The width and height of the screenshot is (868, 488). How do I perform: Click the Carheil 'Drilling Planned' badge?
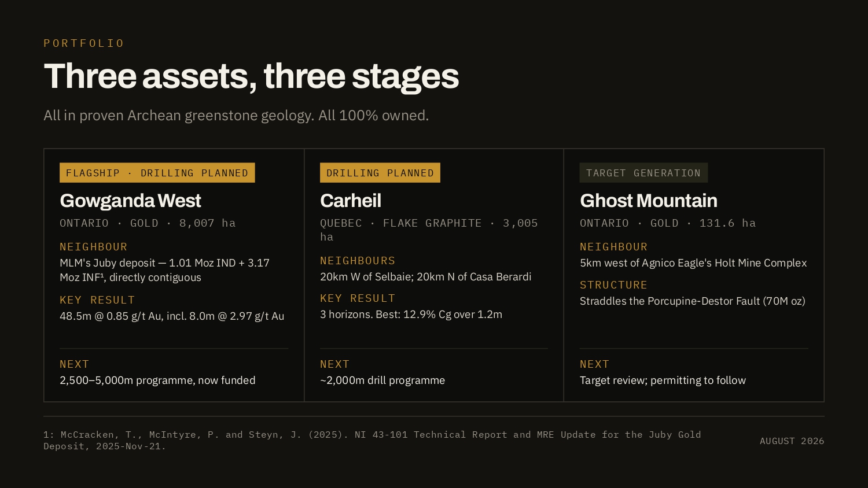[380, 173]
